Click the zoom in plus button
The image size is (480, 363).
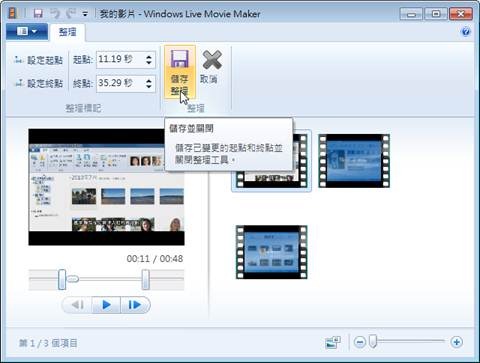pos(456,342)
